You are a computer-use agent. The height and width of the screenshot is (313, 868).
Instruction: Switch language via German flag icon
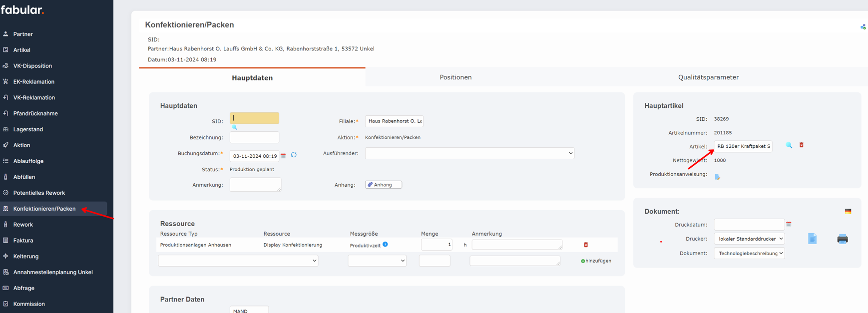(848, 212)
